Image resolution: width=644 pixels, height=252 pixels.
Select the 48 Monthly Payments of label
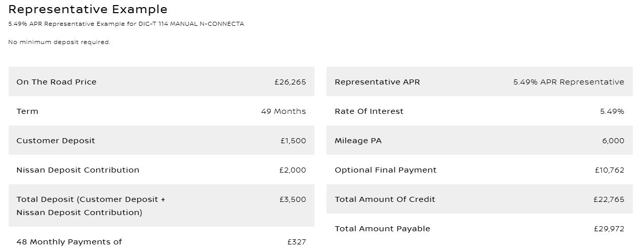click(x=69, y=242)
